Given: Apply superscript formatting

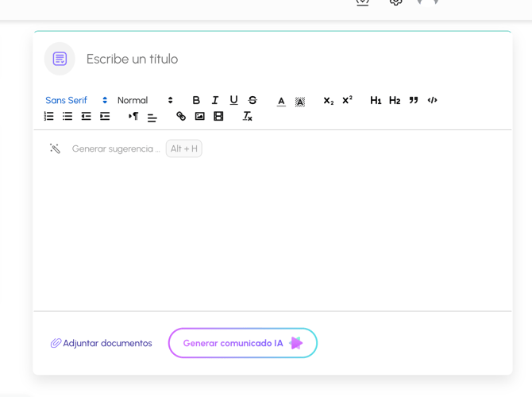Looking at the screenshot, I should 348,100.
